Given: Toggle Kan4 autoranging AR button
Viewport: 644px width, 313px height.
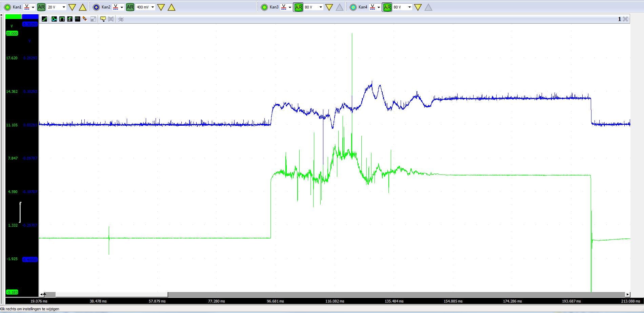Looking at the screenshot, I should coord(387,7).
